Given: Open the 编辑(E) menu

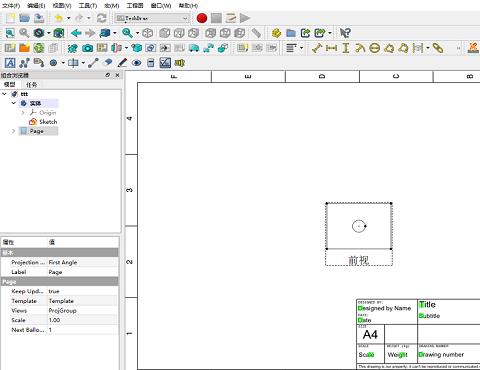Looking at the screenshot, I should 36,5.
